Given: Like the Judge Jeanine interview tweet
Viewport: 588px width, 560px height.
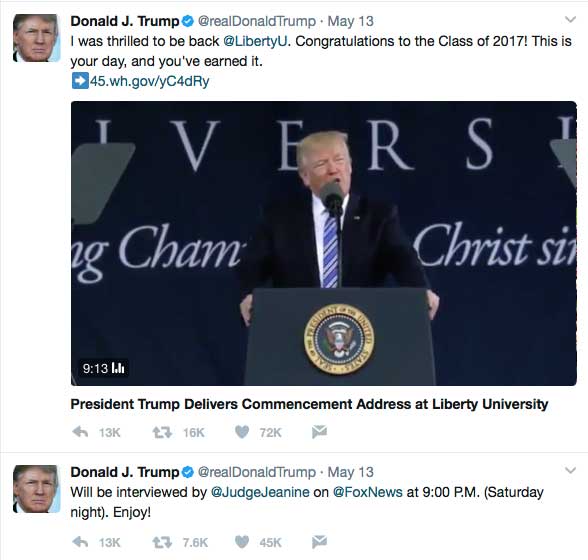Looking at the screenshot, I should click(x=242, y=542).
